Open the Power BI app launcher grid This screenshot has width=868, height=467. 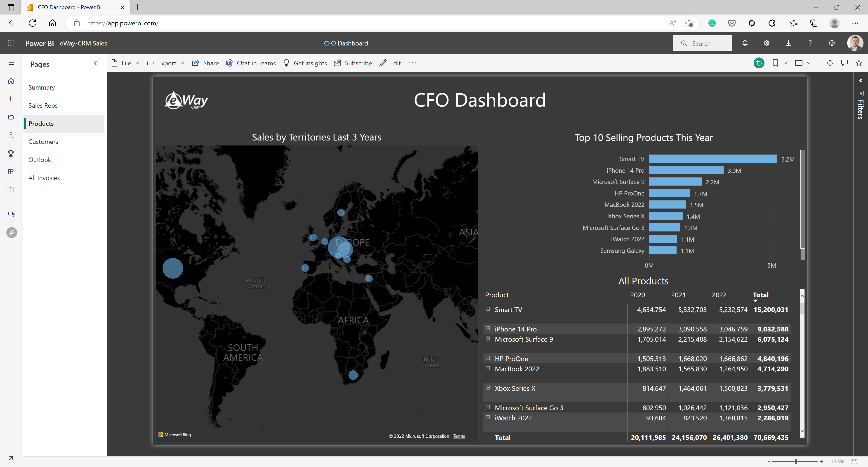point(11,43)
